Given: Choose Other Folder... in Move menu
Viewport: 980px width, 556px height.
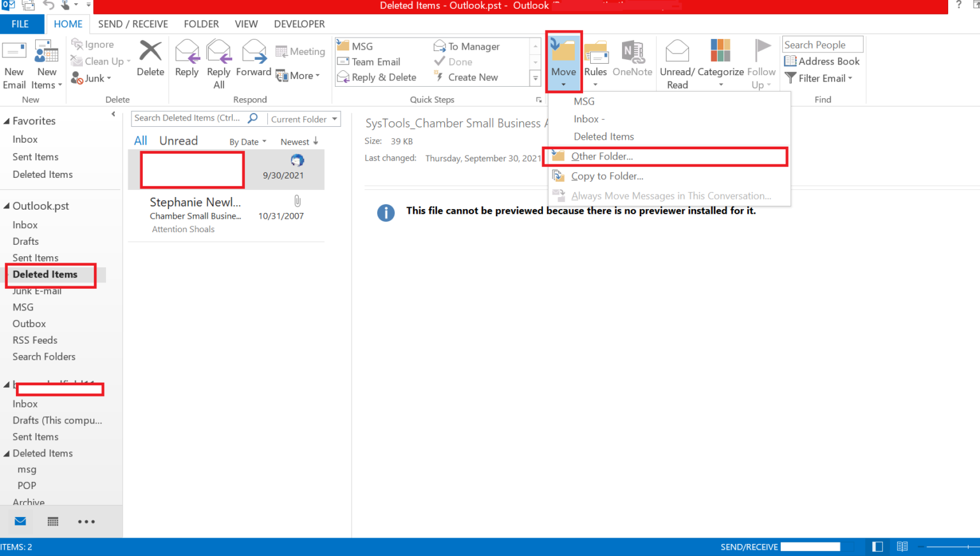Looking at the screenshot, I should 669,156.
